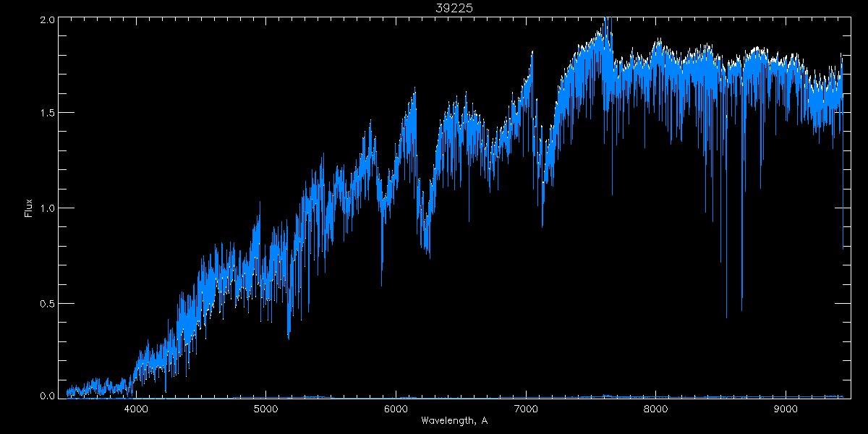
Task: Select the 1.5 y-axis tick label
Action: point(47,113)
